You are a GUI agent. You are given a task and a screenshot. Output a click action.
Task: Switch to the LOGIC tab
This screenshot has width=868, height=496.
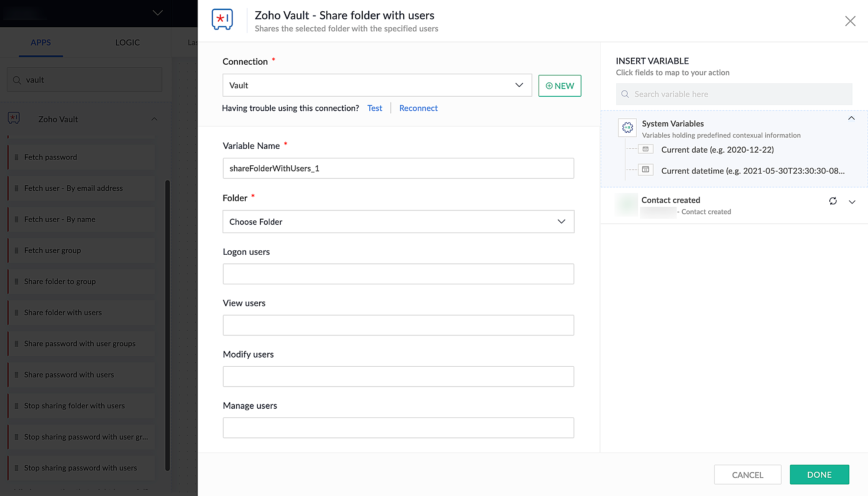[x=128, y=43]
